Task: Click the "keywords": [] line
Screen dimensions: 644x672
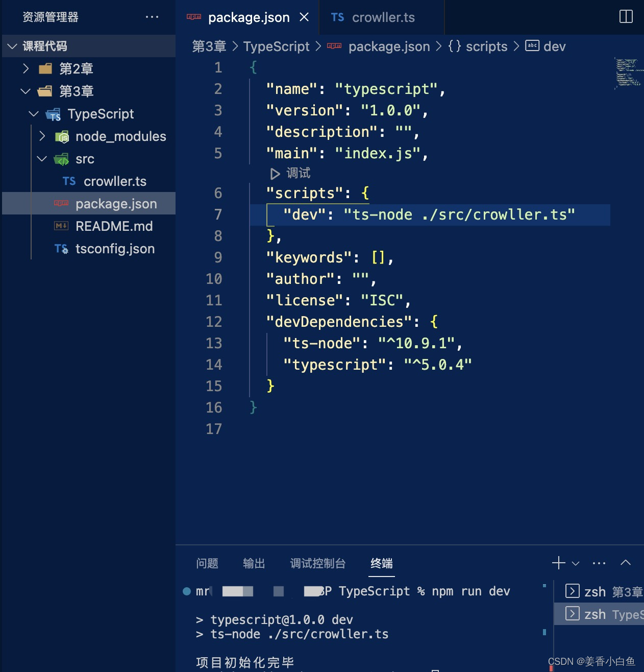Action: tap(330, 257)
